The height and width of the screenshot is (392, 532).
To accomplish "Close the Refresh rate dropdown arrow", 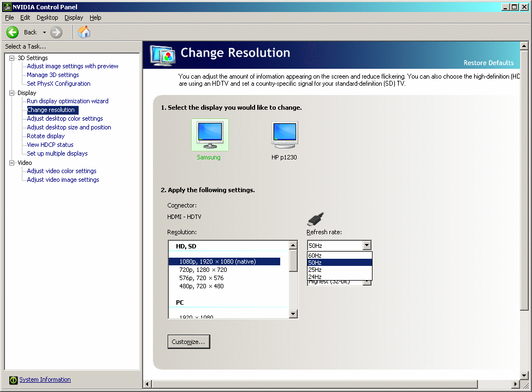I will (367, 245).
